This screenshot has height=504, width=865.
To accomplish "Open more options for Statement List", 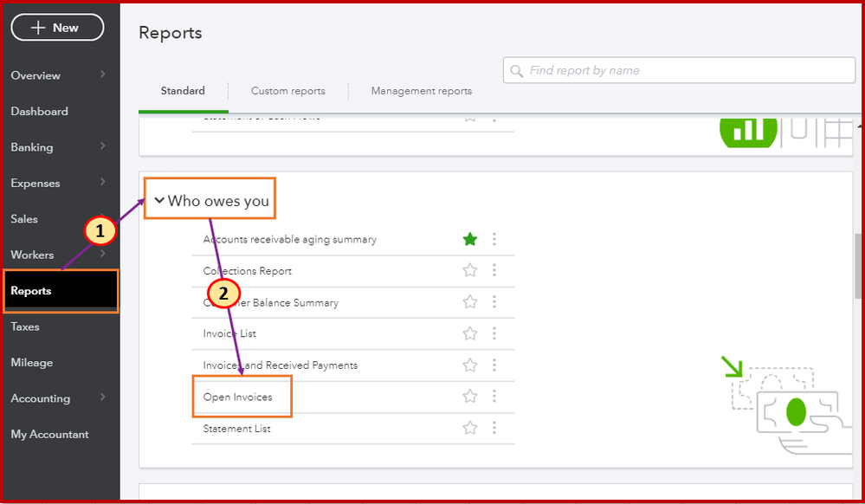I will coord(494,428).
